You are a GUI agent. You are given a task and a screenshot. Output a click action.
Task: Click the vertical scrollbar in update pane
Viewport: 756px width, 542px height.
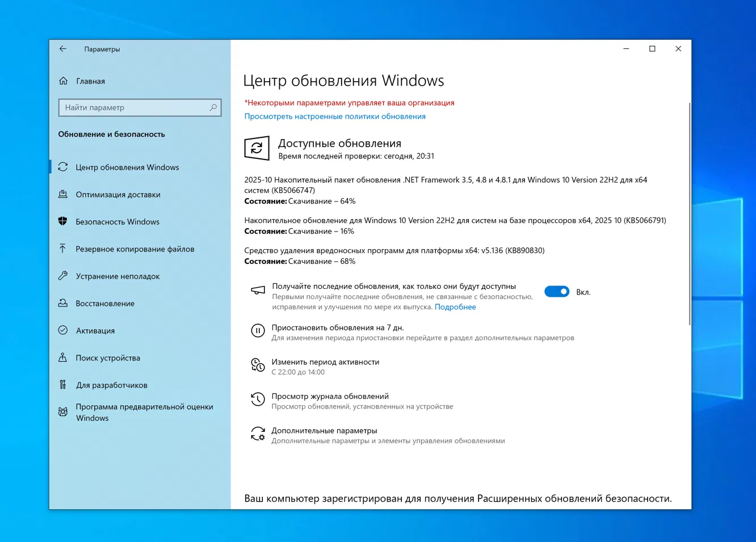(690, 215)
